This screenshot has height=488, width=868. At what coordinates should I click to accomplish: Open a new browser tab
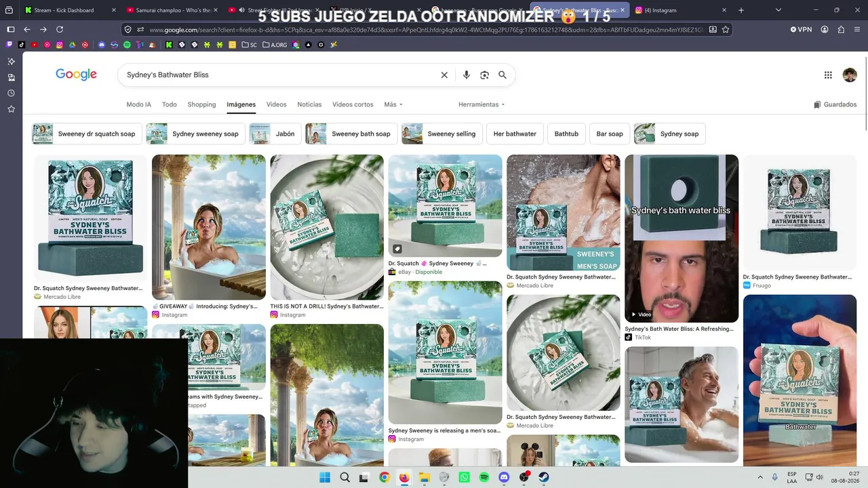coord(741,10)
